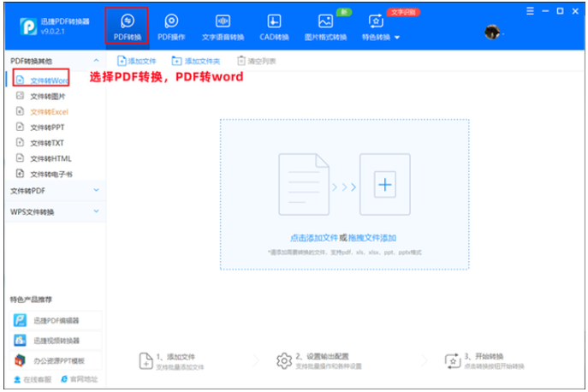Click the 文件转电子书 file icon
Image resolution: width=588 pixels, height=392 pixels.
(20, 174)
